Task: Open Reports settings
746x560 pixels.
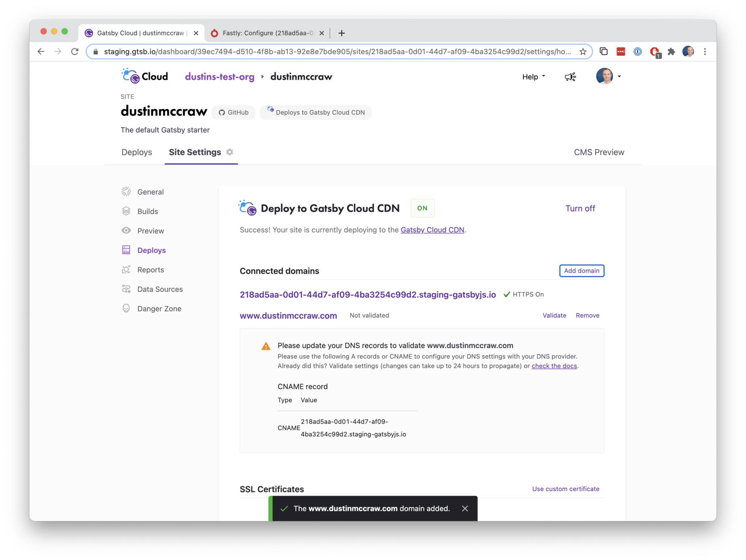Action: pyautogui.click(x=151, y=270)
